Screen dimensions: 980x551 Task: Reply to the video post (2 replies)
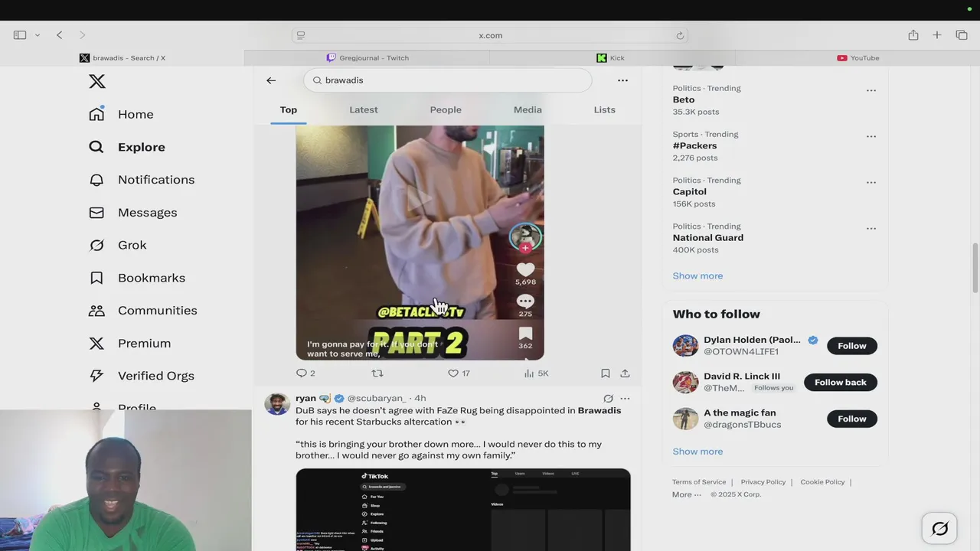(305, 373)
